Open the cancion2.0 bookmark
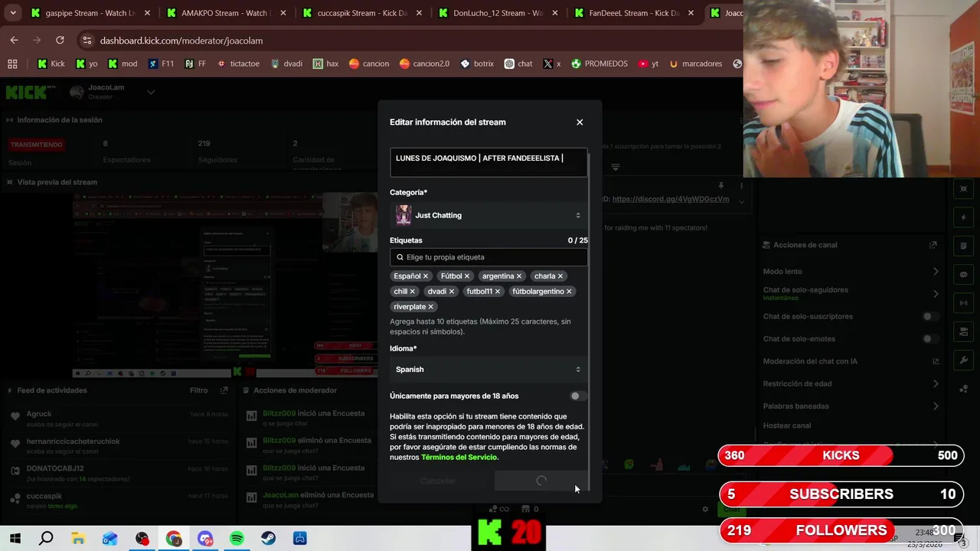980x551 pixels. tap(424, 64)
